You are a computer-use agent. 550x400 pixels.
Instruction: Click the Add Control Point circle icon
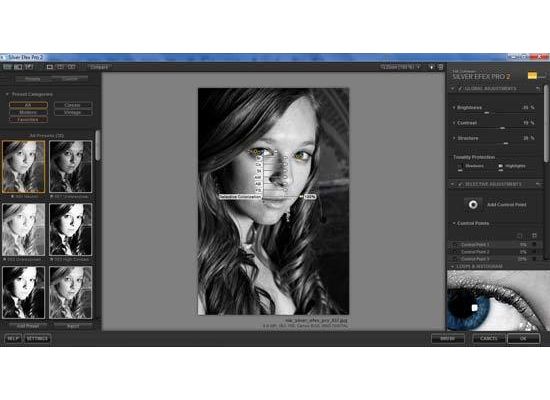pos(473,204)
